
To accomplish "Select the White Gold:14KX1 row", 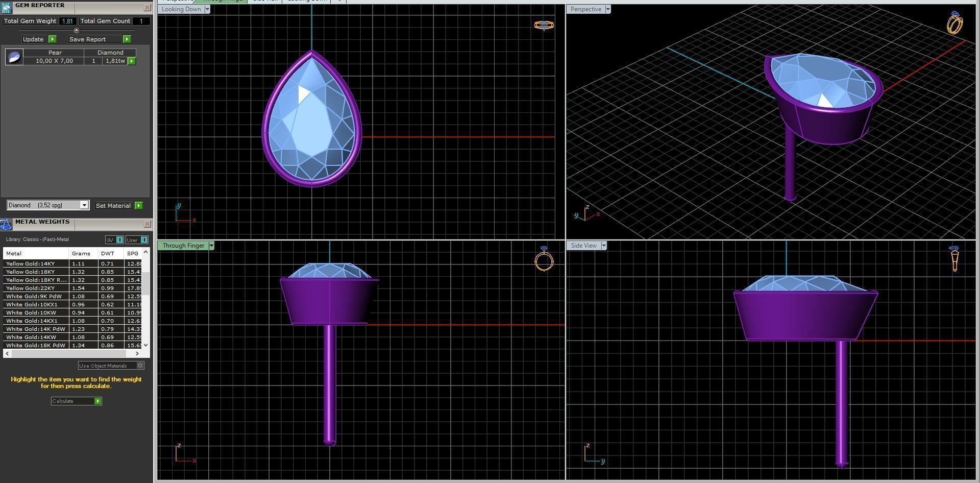I will 72,321.
